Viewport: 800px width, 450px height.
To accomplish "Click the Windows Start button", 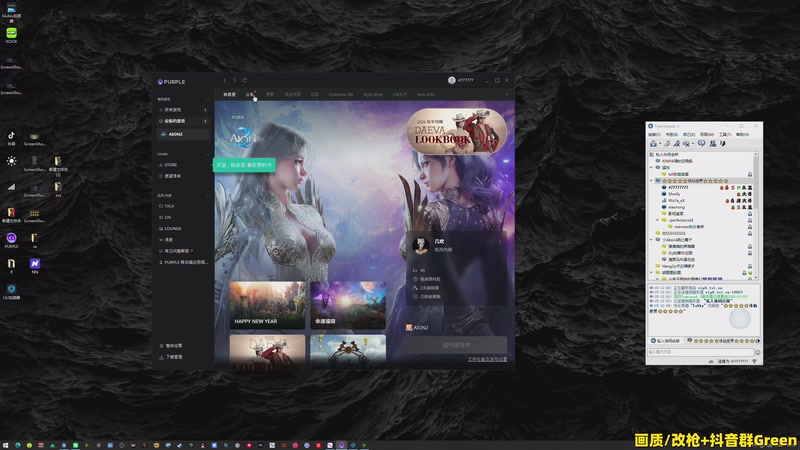I will click(x=6, y=445).
